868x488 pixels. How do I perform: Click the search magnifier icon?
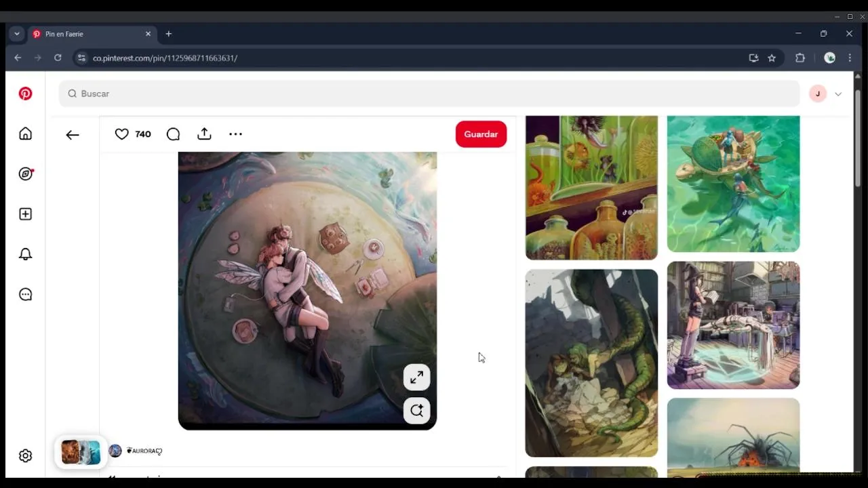pyautogui.click(x=72, y=94)
